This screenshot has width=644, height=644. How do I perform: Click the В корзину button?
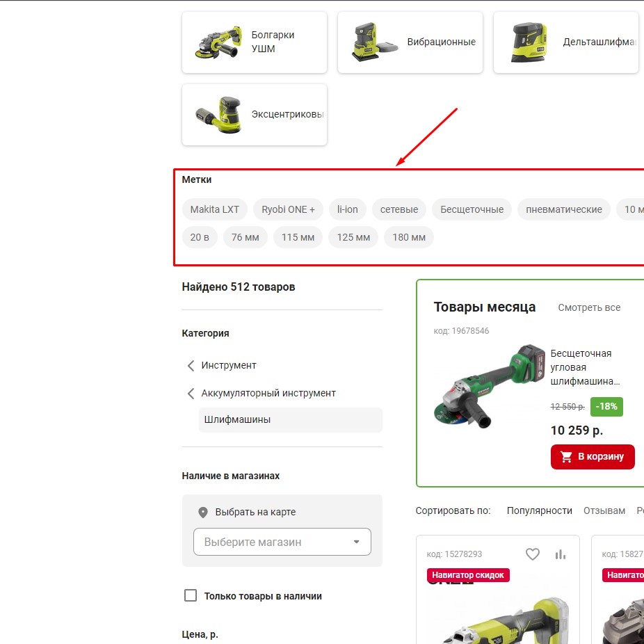click(593, 457)
